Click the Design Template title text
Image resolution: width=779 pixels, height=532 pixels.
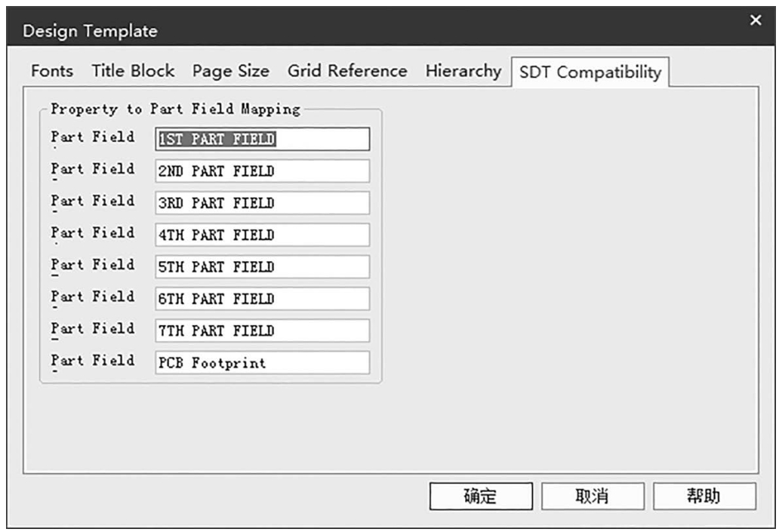point(90,31)
